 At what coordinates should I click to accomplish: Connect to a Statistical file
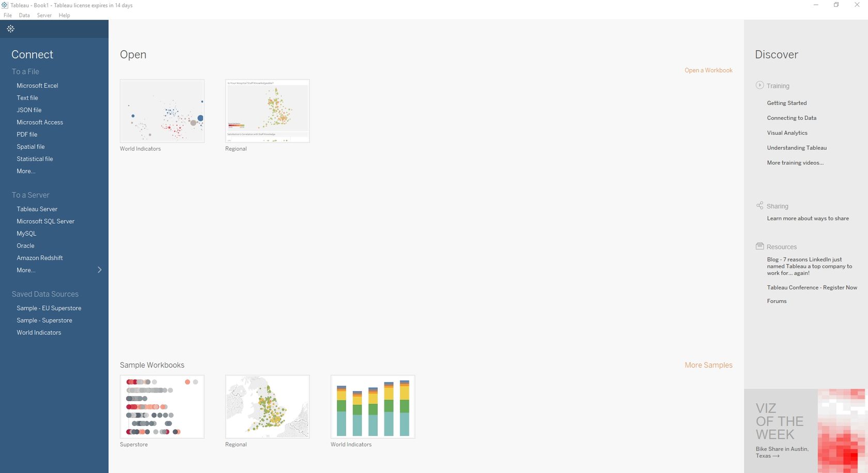(x=35, y=159)
